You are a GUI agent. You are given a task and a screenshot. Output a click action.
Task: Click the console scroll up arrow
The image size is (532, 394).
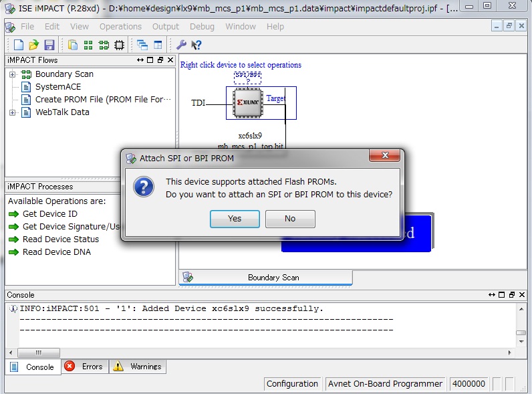click(x=521, y=309)
